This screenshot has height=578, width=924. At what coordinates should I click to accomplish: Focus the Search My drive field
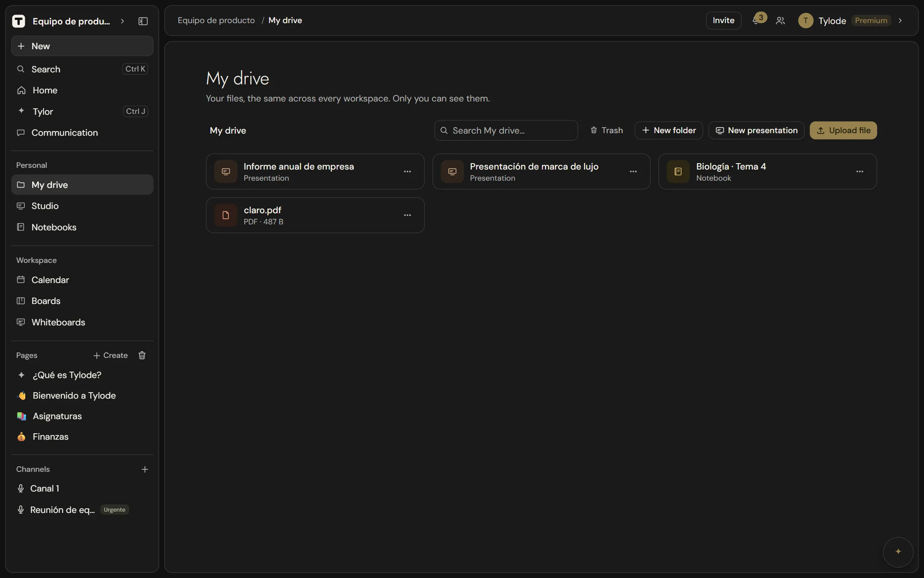point(506,130)
